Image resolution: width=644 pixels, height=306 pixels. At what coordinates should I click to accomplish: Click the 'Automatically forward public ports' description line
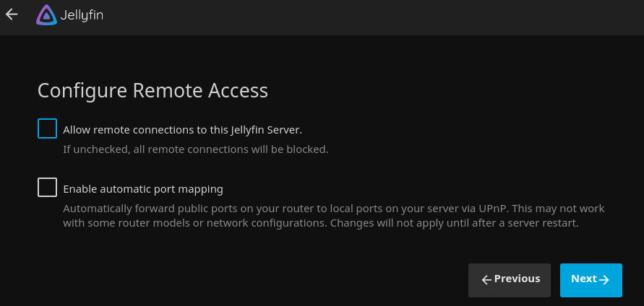[x=217, y=209]
